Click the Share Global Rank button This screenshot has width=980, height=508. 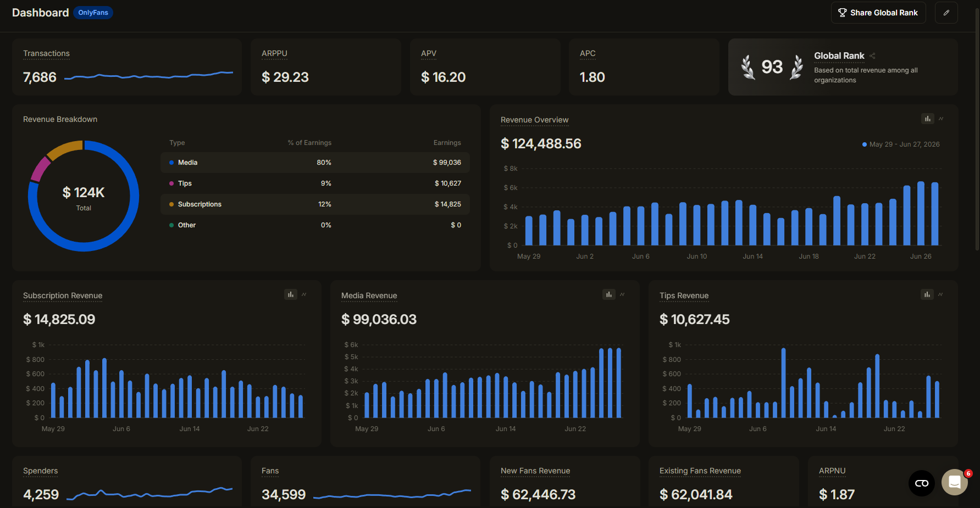pos(878,13)
